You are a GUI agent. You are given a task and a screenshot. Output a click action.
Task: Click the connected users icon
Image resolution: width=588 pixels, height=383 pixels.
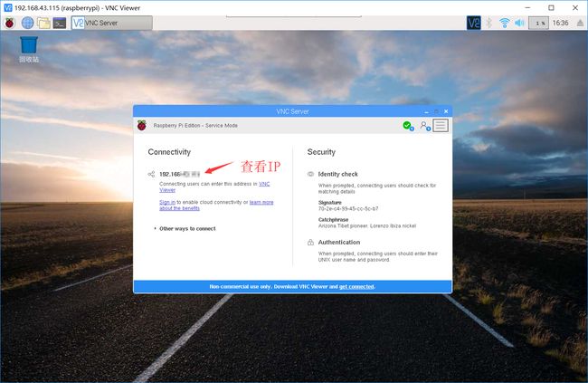coord(423,126)
